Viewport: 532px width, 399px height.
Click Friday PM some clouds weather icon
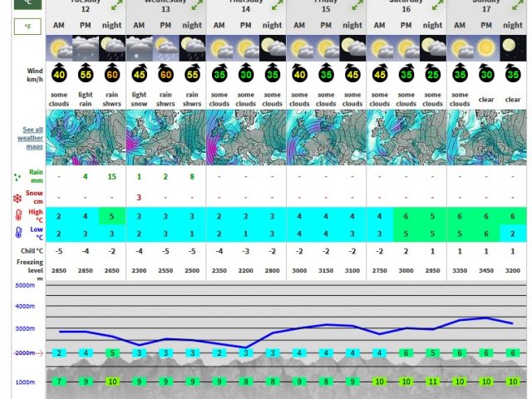click(326, 48)
